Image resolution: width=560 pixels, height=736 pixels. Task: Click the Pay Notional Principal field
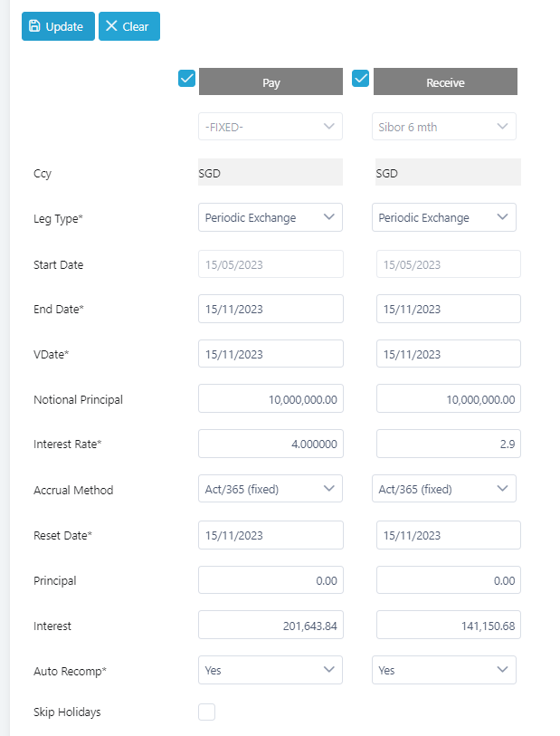pyautogui.click(x=271, y=398)
